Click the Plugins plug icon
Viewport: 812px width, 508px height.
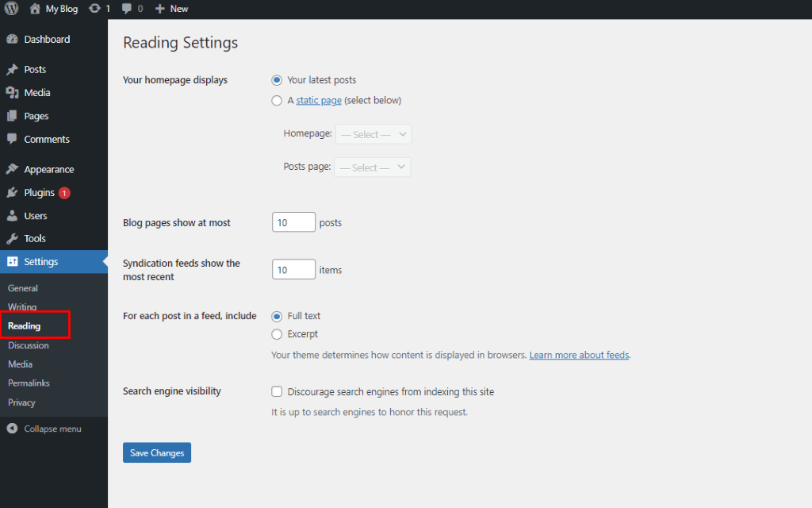[x=12, y=192]
